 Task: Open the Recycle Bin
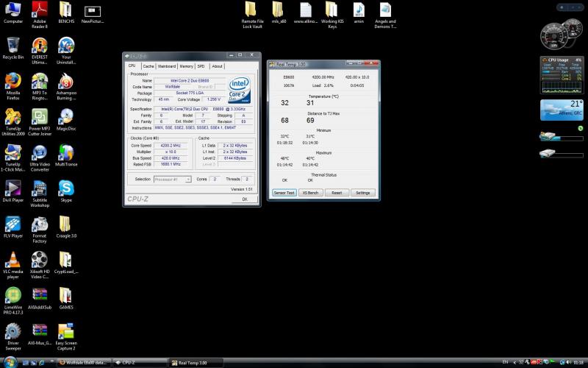[13, 49]
